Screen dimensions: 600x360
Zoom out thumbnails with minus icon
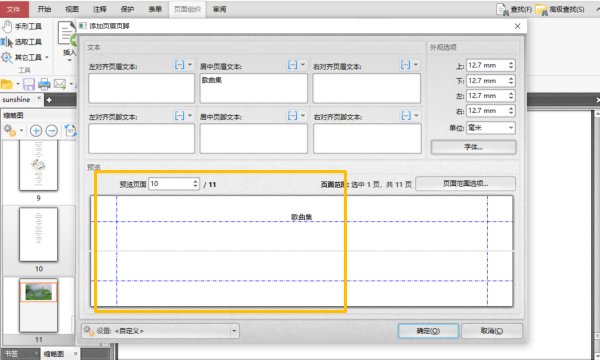coord(52,131)
